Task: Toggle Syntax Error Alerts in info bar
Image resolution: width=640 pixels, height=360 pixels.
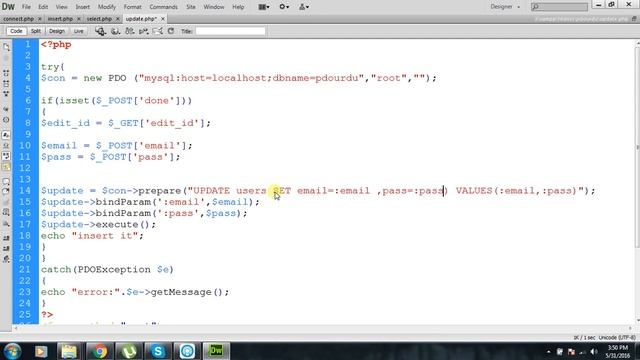Action: (6, 167)
